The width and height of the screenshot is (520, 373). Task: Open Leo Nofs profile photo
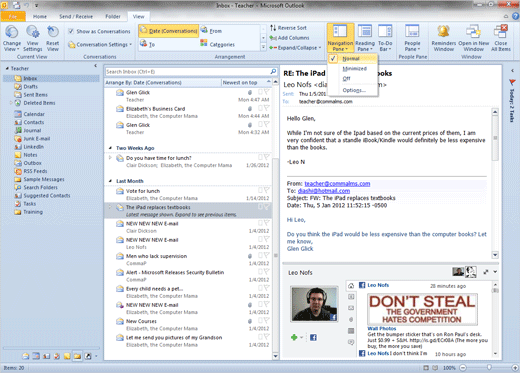(x=314, y=304)
